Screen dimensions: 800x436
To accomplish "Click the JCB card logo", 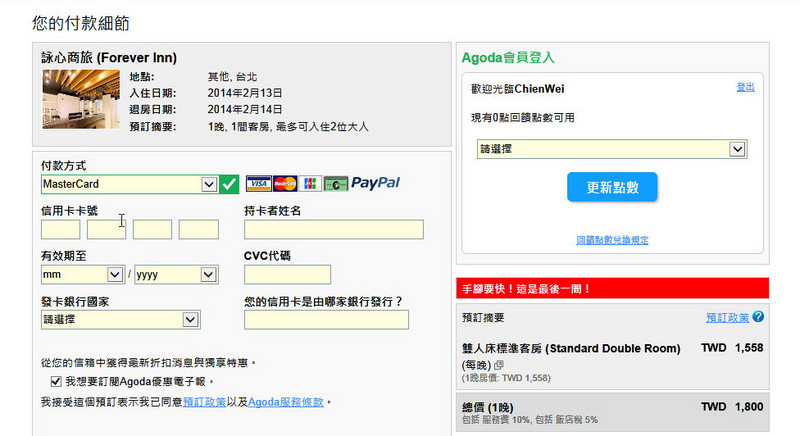I will click(x=310, y=184).
